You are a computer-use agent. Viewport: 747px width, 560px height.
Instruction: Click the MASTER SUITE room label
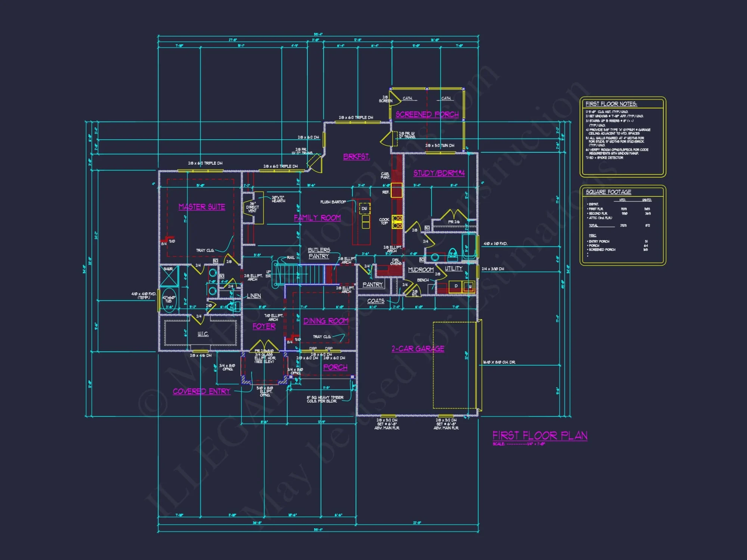202,207
